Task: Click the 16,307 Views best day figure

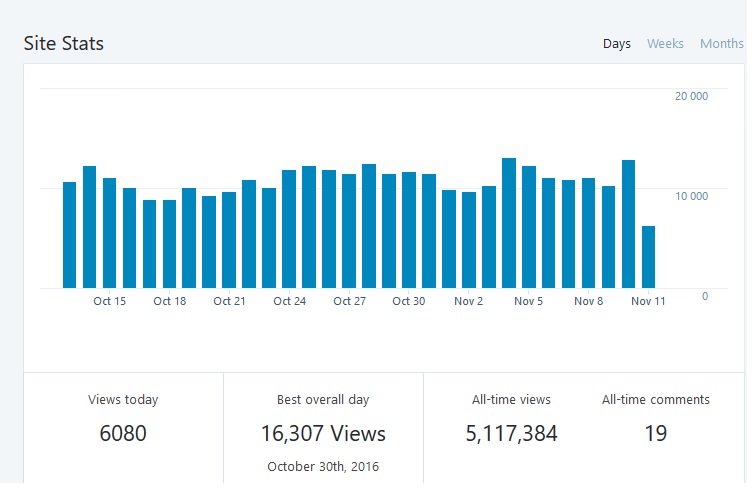Action: click(x=323, y=434)
